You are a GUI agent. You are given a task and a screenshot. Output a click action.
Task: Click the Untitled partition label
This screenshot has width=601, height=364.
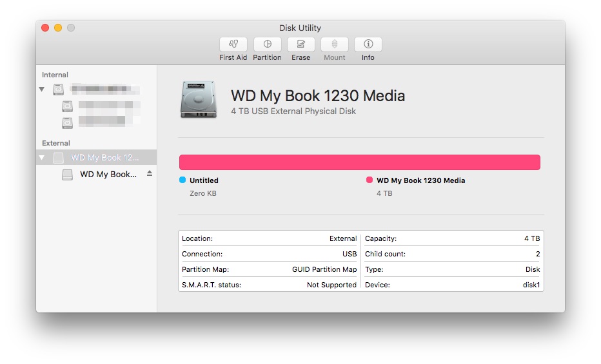coord(204,180)
